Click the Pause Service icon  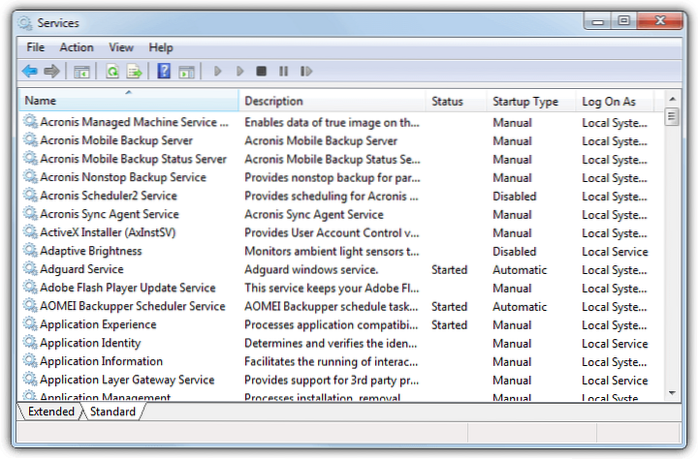[x=284, y=71]
